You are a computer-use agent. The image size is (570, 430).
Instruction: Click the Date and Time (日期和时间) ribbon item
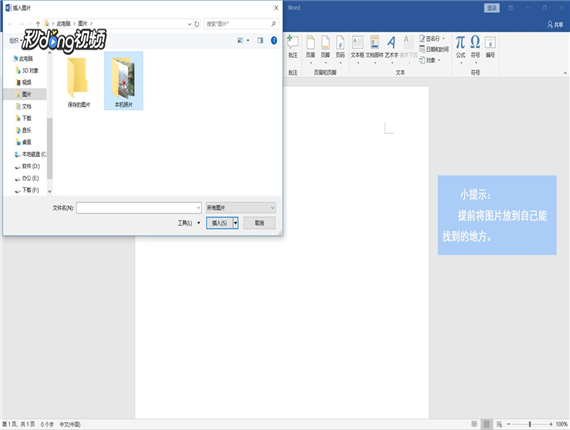coord(434,49)
